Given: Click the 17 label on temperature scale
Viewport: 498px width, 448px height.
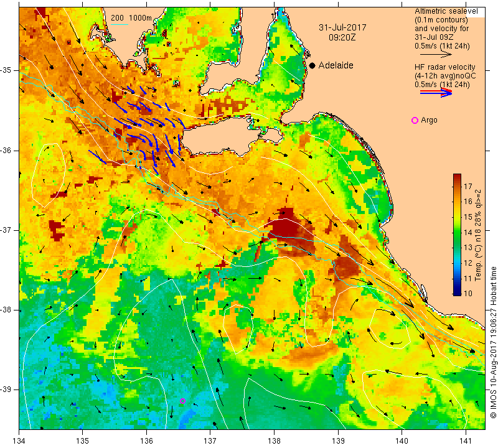Looking at the screenshot, I should coord(468,187).
